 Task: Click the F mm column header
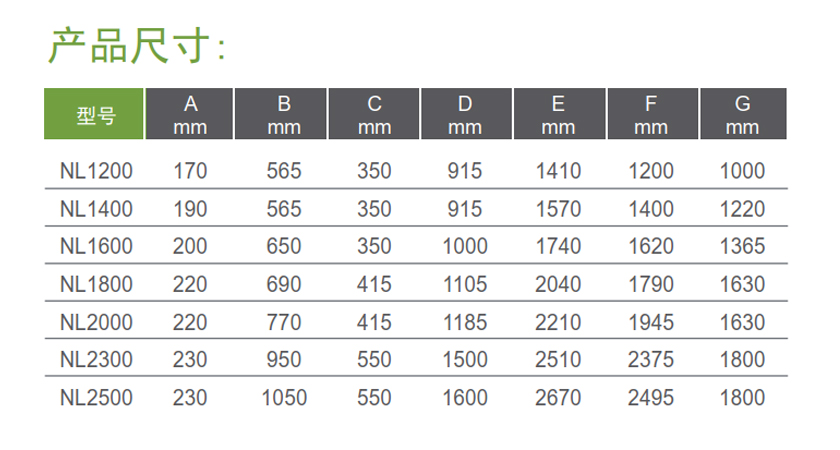pos(653,114)
